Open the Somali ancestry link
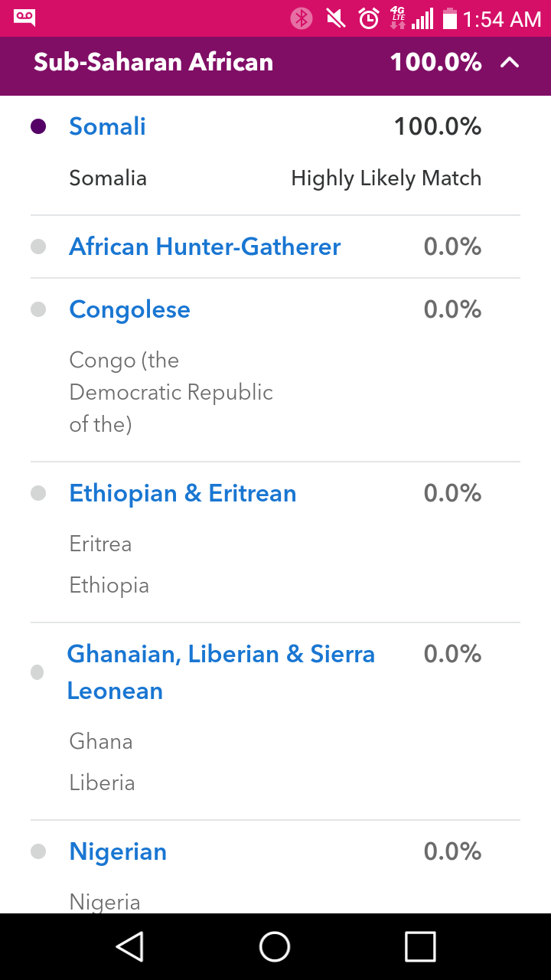The image size is (551, 980). (x=107, y=126)
